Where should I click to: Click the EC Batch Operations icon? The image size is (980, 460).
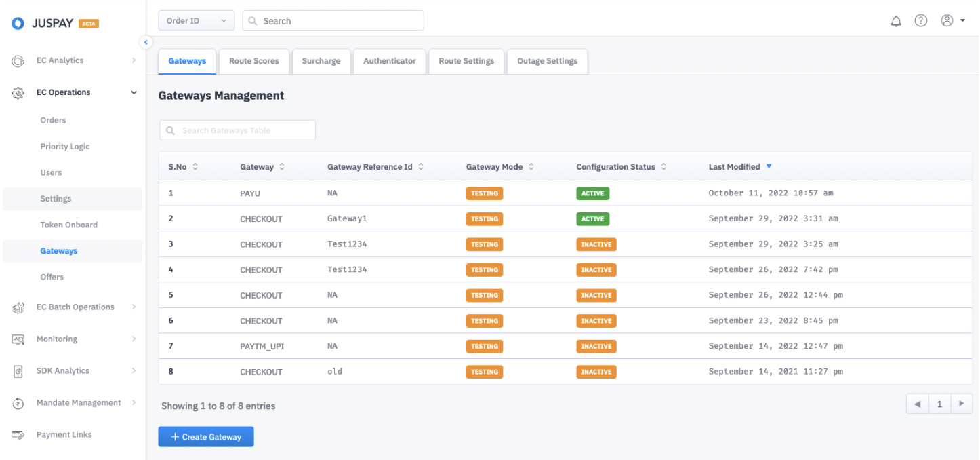18,307
